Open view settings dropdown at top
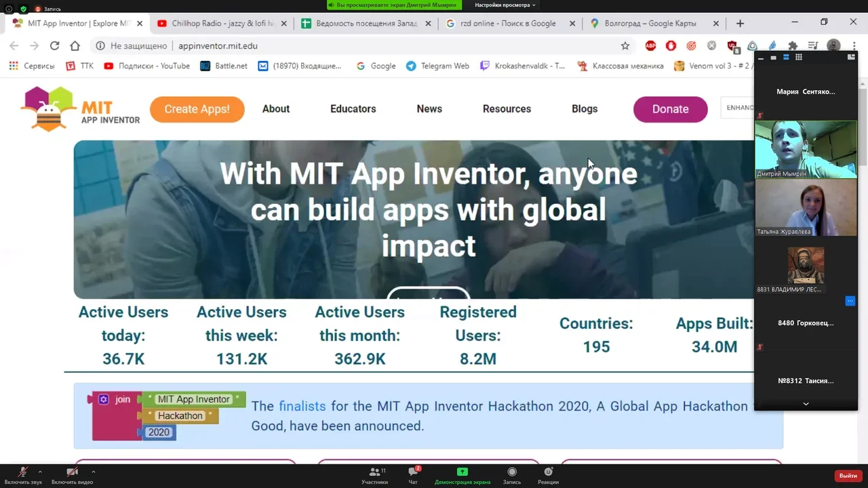The width and height of the screenshot is (868, 488). [x=505, y=5]
